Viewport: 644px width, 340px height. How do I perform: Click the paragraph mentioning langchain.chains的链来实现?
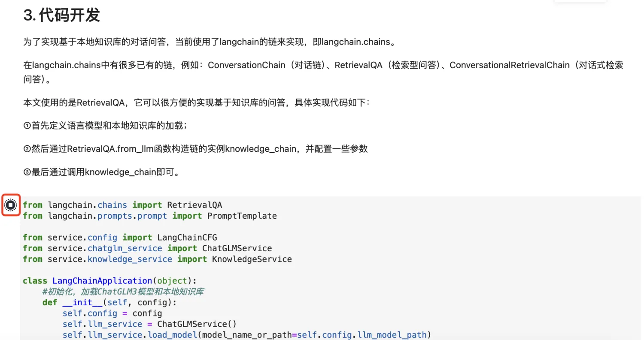click(x=209, y=42)
